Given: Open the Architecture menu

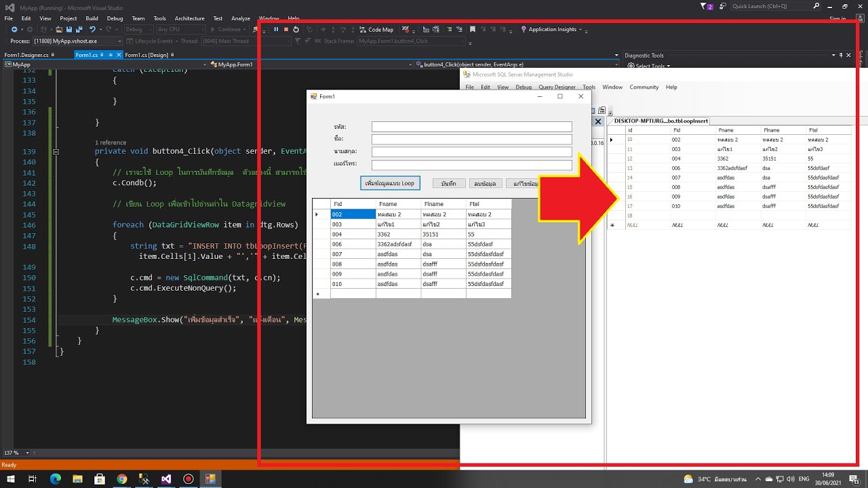Looking at the screenshot, I should (x=189, y=18).
